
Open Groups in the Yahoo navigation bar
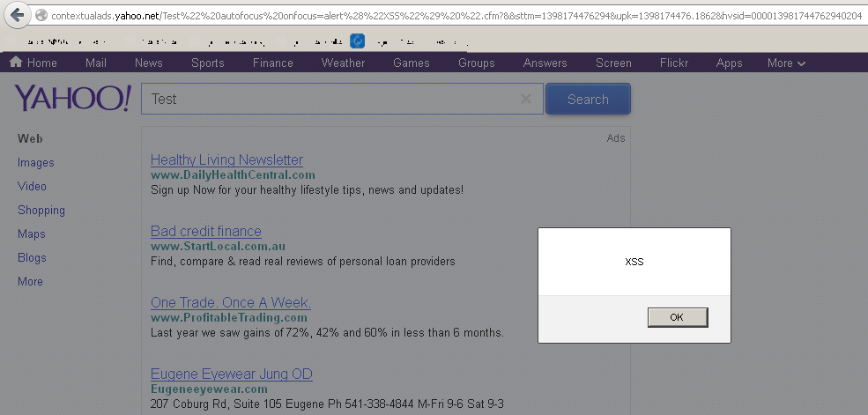(477, 63)
